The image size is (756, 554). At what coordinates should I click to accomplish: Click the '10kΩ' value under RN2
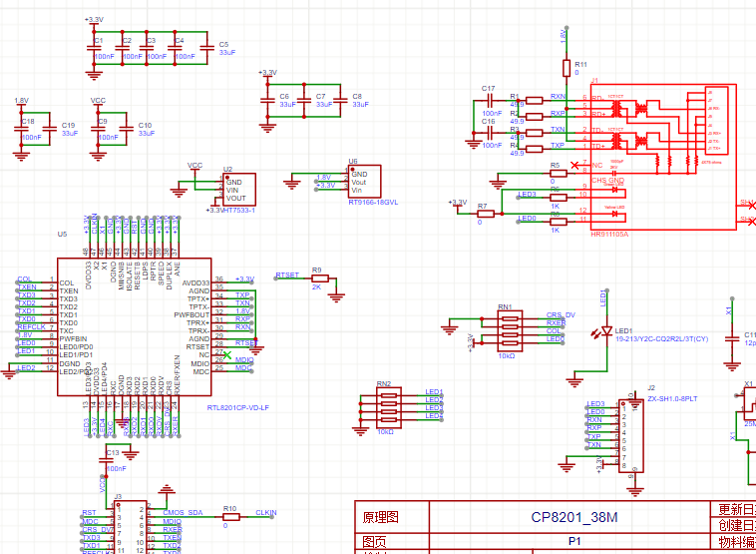pyautogui.click(x=386, y=432)
